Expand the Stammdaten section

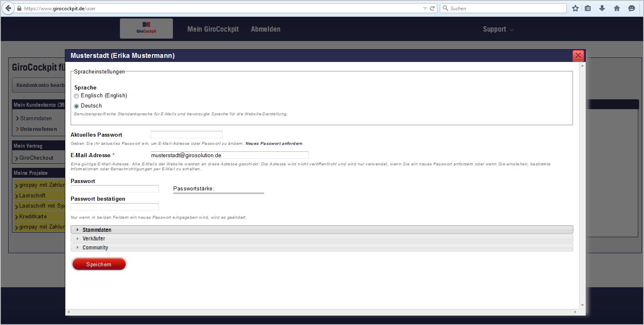97,230
